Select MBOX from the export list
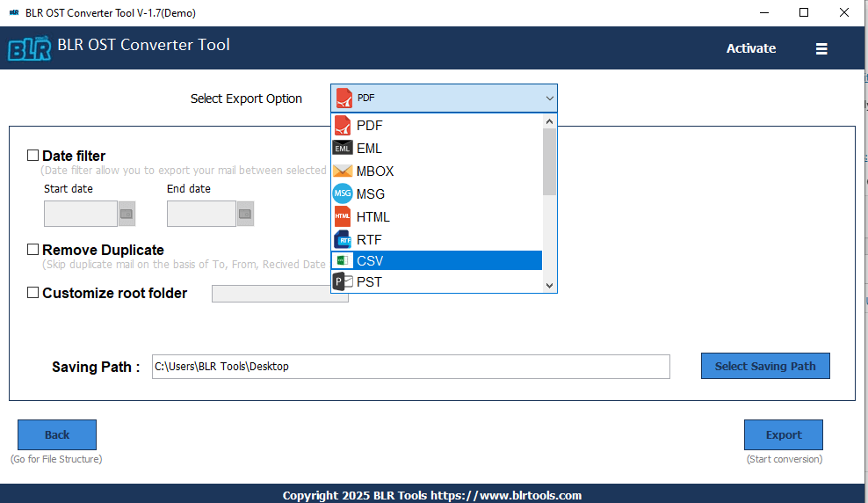Image resolution: width=868 pixels, height=503 pixels. point(437,171)
